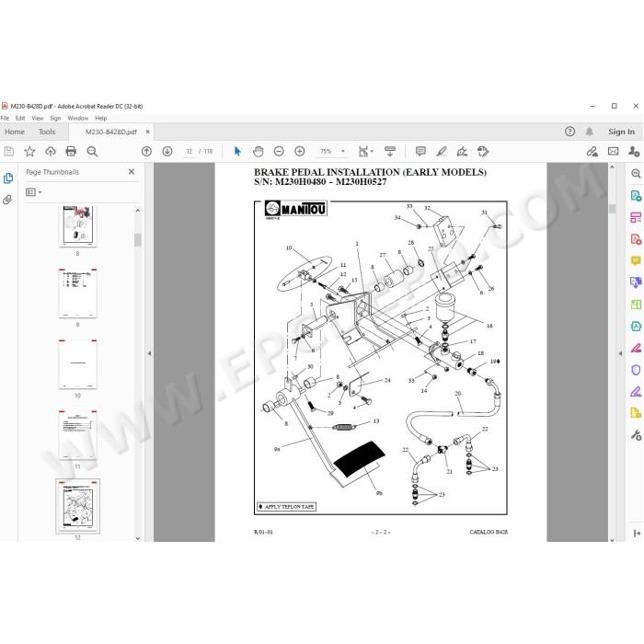This screenshot has width=644, height=644.
Task: Open Protect shield tool in right pane
Action: click(636, 370)
